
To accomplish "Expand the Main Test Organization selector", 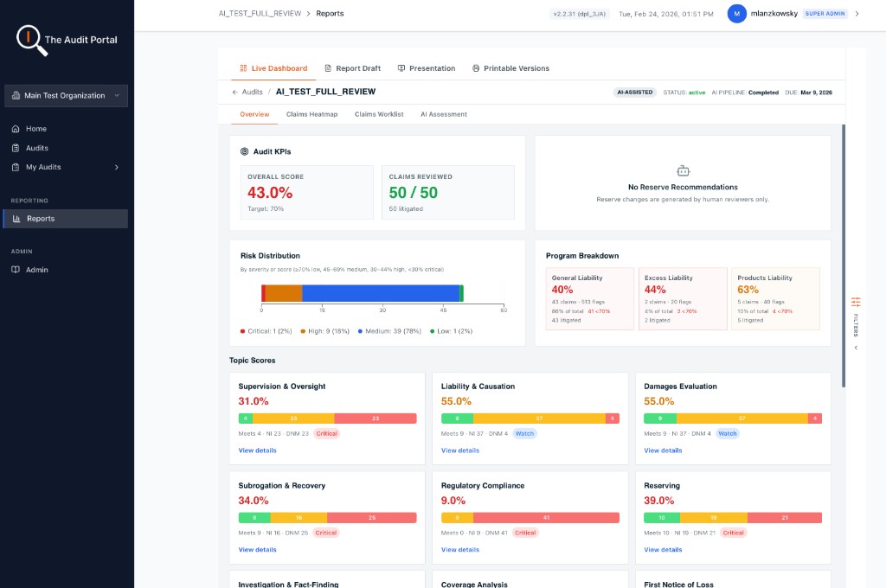I will pos(67,95).
